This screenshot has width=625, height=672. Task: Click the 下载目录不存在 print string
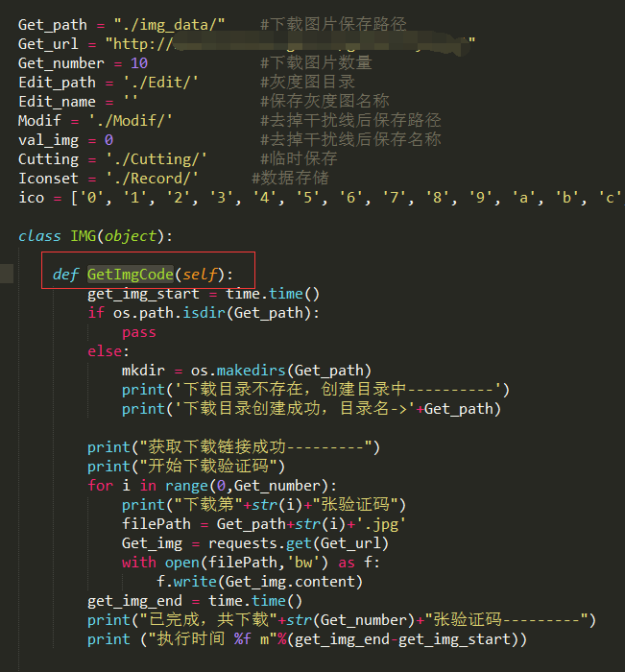point(338,390)
